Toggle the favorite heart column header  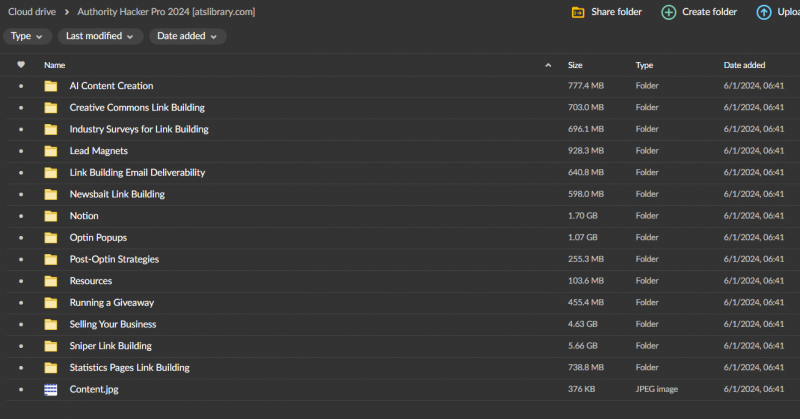(x=21, y=65)
